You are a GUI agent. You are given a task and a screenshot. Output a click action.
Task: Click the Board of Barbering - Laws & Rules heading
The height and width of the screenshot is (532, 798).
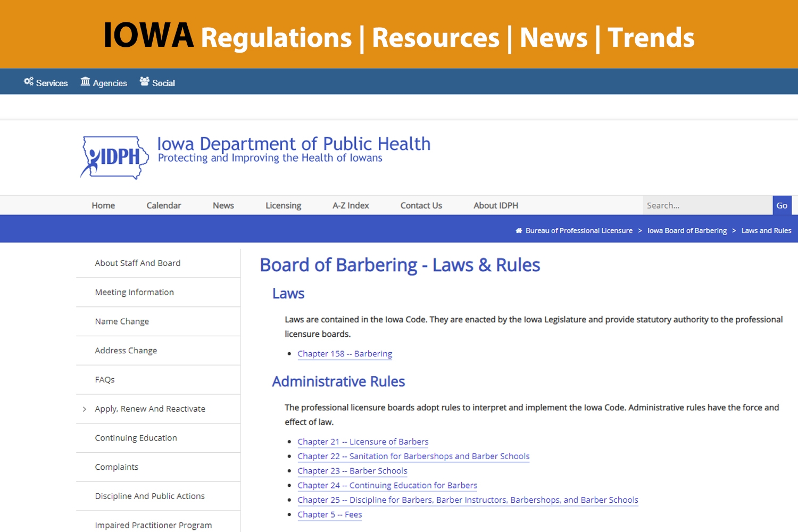coord(400,265)
